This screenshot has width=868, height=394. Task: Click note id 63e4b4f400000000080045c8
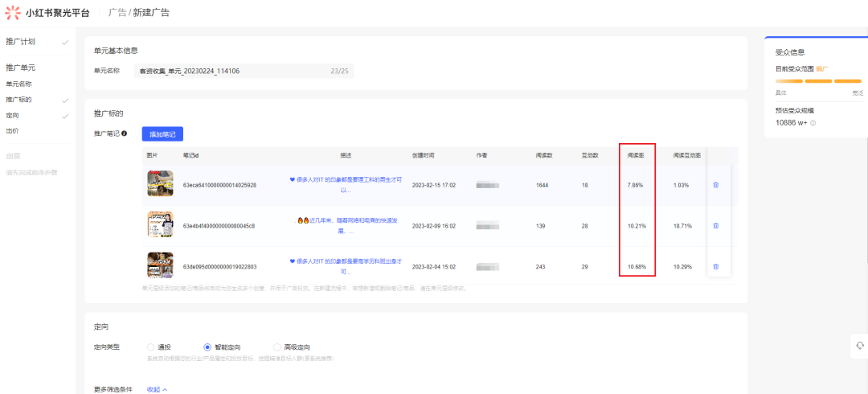pos(219,225)
